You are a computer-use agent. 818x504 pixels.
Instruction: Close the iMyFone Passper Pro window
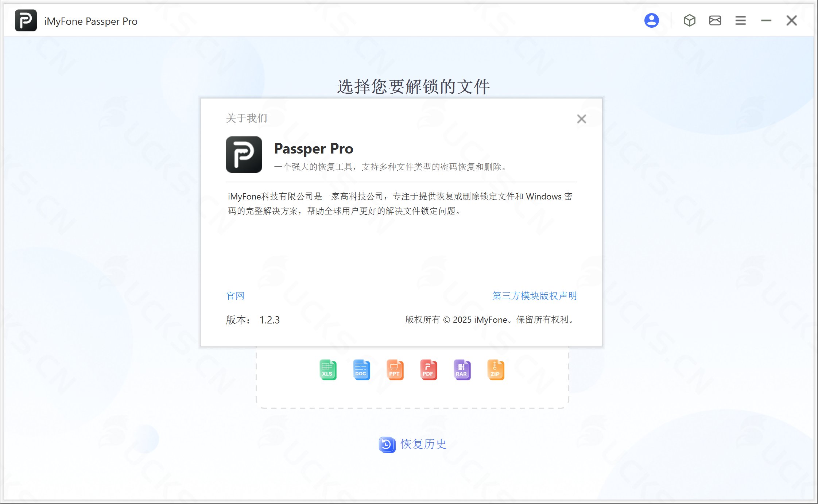pyautogui.click(x=791, y=20)
